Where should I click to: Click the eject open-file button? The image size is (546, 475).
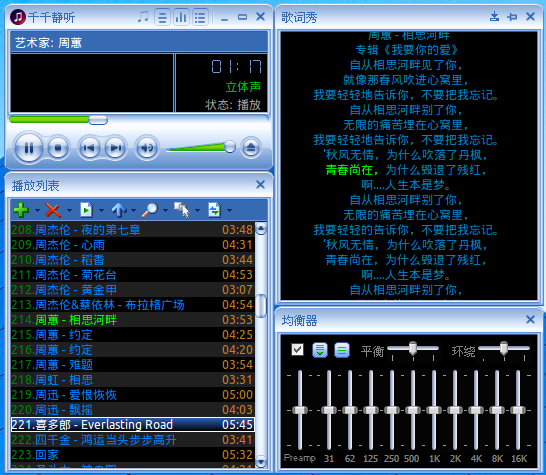coord(251,148)
